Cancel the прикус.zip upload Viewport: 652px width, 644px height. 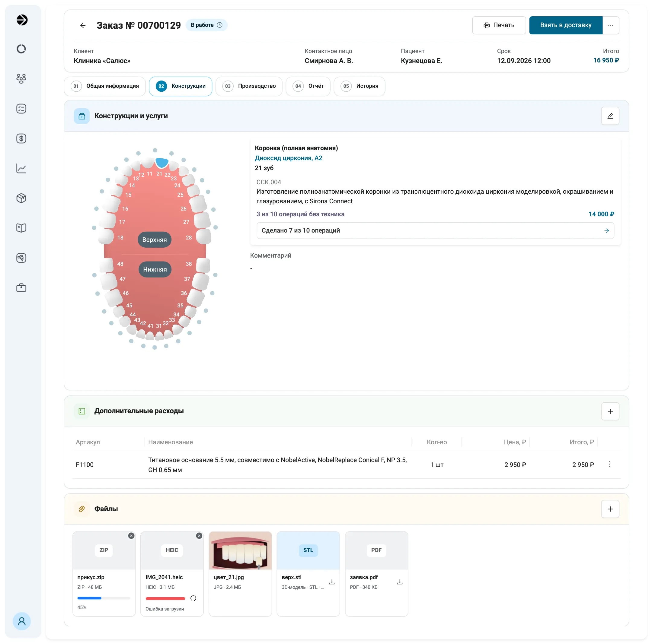point(131,536)
